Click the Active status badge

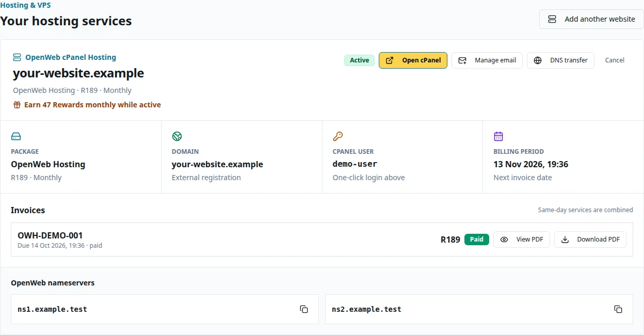359,60
